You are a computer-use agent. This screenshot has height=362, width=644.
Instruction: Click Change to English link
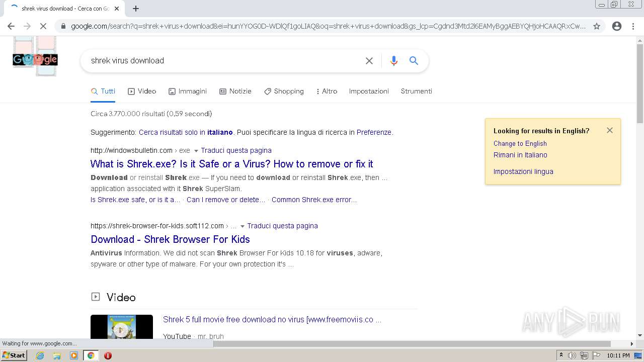[520, 143]
